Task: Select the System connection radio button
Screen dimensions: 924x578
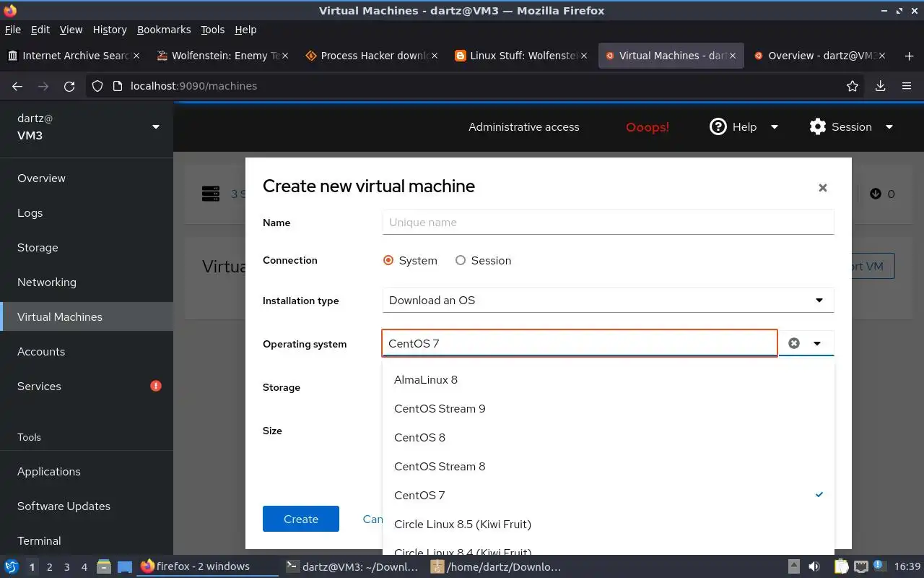Action: coord(388,261)
